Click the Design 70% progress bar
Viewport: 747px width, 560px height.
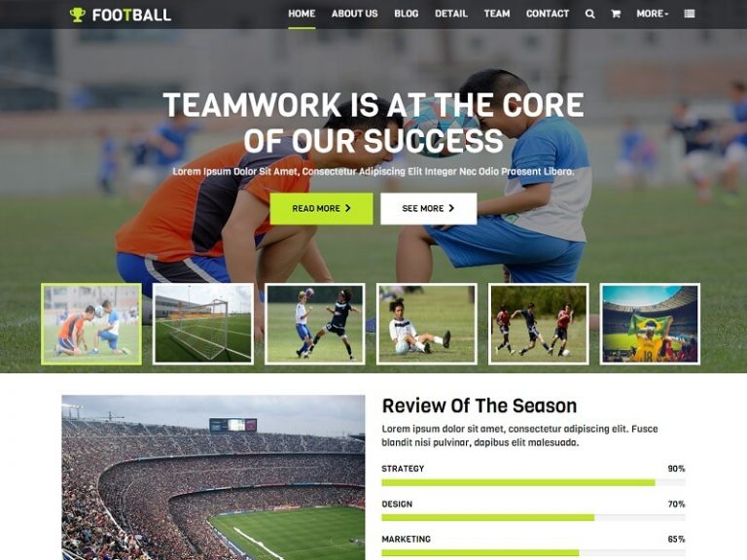(533, 518)
